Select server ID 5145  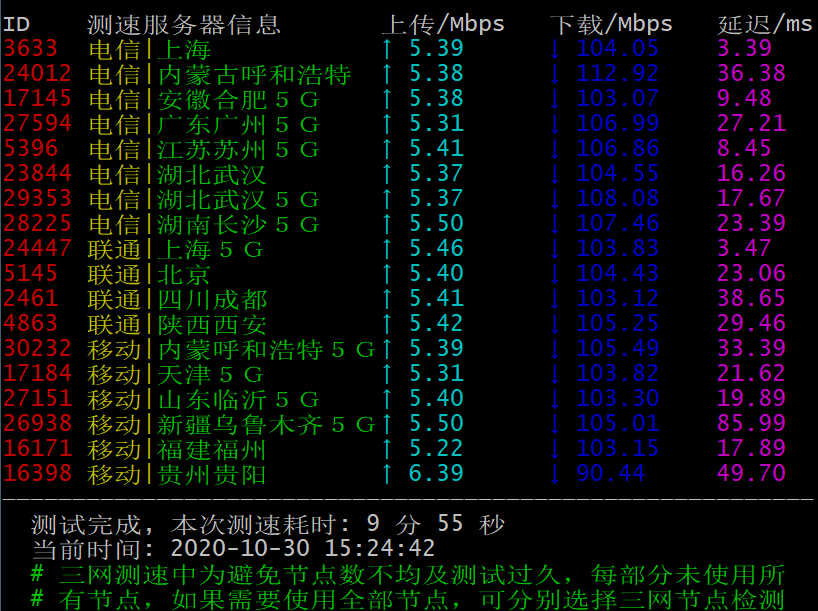[x=30, y=273]
